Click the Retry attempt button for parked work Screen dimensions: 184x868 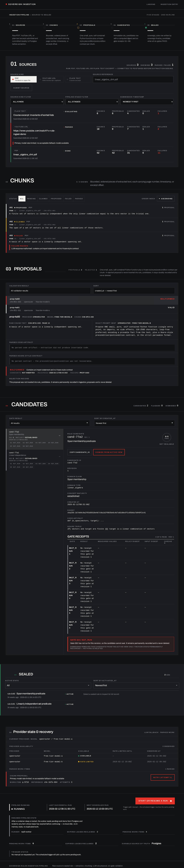coord(162,777)
